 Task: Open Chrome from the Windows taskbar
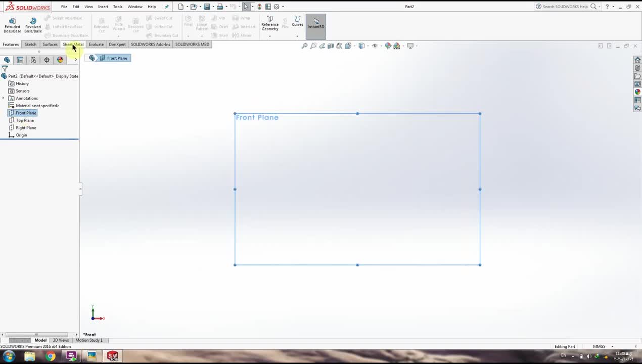(x=50, y=356)
